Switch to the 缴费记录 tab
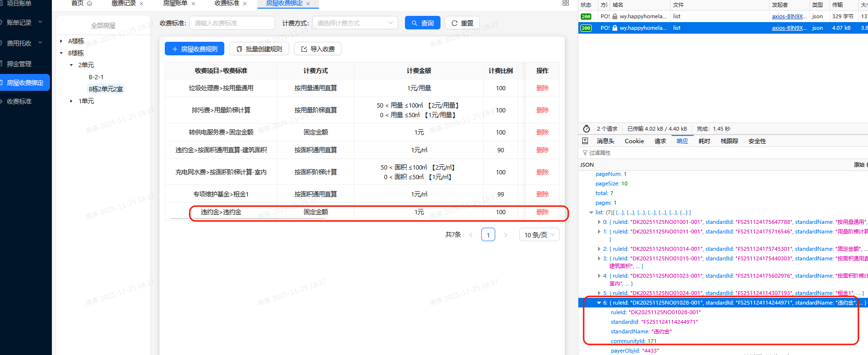This screenshot has height=355, width=868. click(124, 3)
